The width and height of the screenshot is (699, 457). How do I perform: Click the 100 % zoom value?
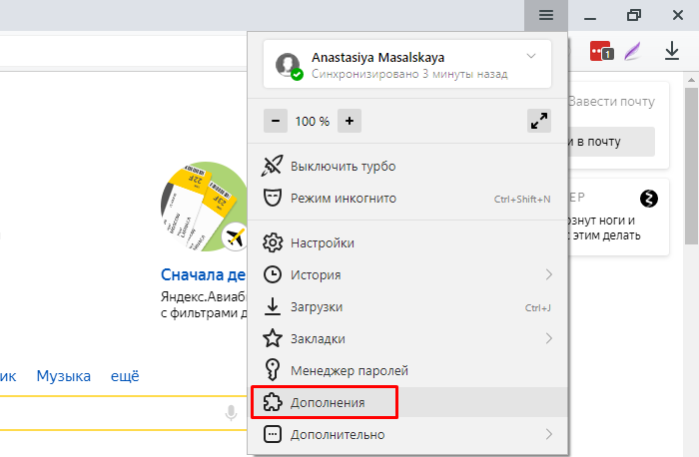pos(312,121)
